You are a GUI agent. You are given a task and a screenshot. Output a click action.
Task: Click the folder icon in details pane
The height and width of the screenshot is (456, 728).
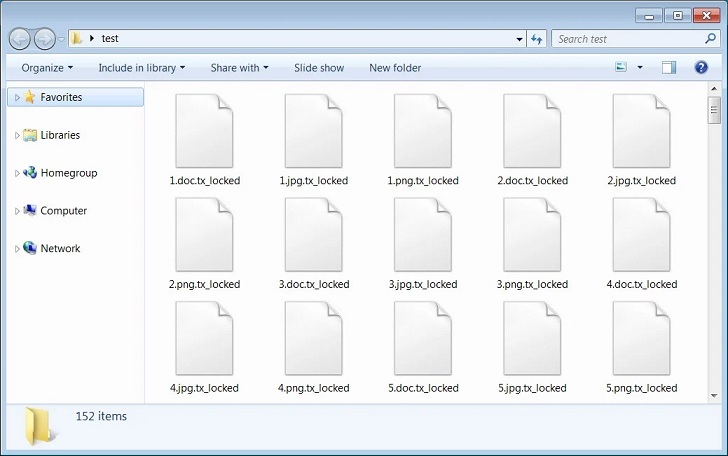pyautogui.click(x=39, y=427)
